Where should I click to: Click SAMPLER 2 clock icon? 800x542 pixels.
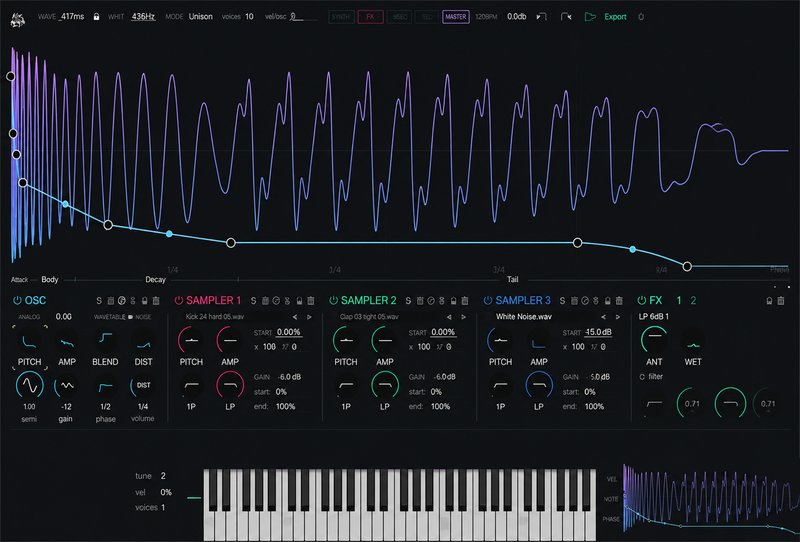tap(431, 301)
